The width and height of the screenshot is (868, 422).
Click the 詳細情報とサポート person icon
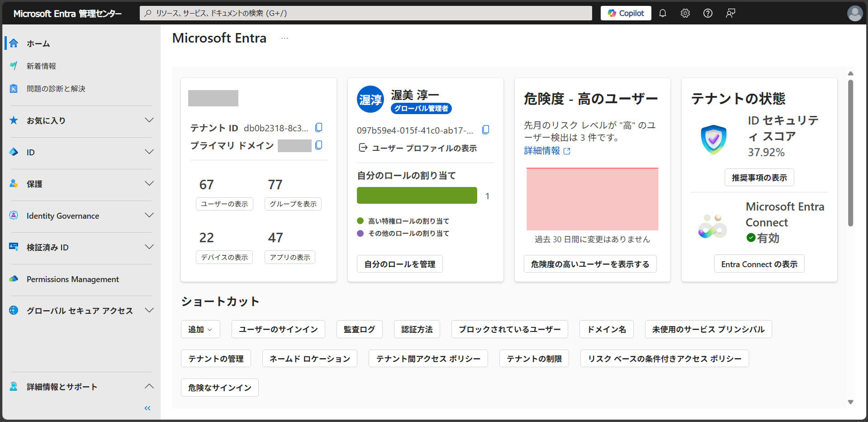(x=14, y=387)
